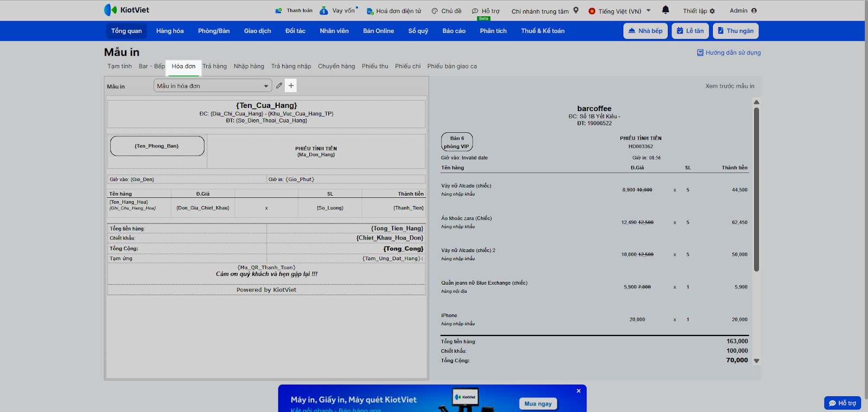Viewport: 868px width, 412px height.
Task: Click the {Ten_Phong_Ban} template box
Action: coord(157,146)
